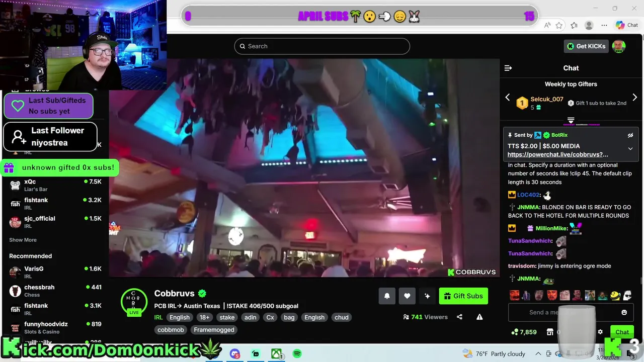Select the cobbmob tag
The width and height of the screenshot is (644, 362).
click(x=171, y=330)
